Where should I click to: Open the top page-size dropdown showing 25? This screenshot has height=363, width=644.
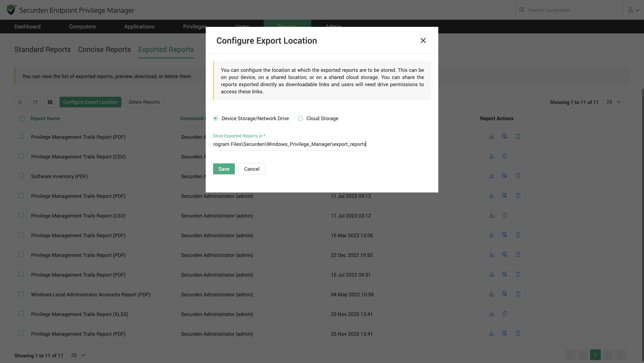(x=613, y=102)
